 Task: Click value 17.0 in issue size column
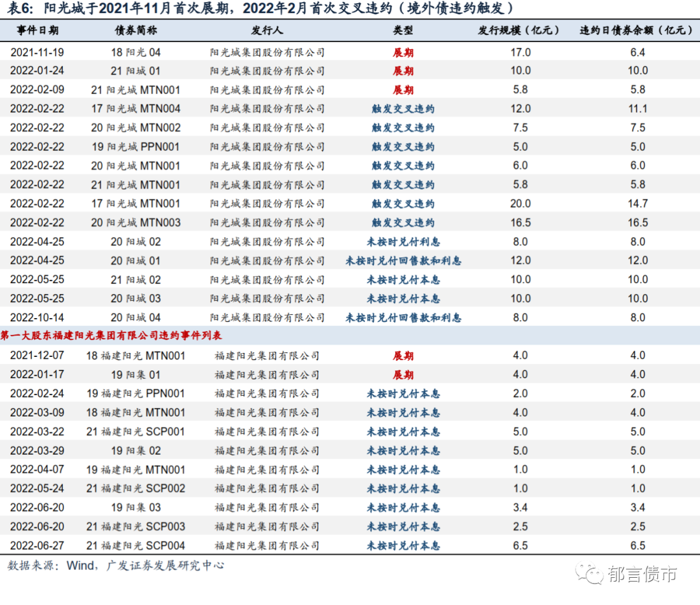[x=520, y=52]
